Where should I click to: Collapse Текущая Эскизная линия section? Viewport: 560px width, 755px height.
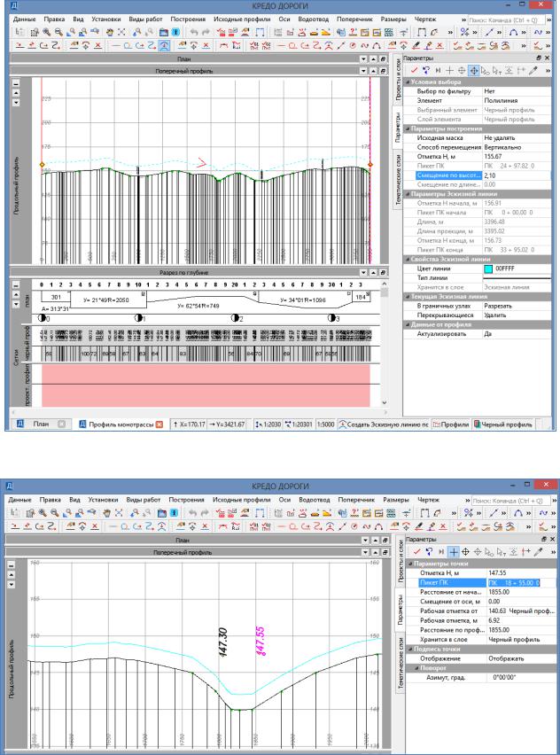pos(408,297)
